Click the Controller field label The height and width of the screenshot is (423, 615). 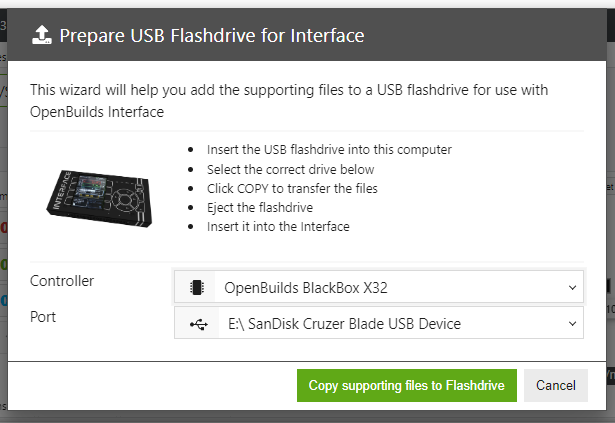[x=62, y=281]
